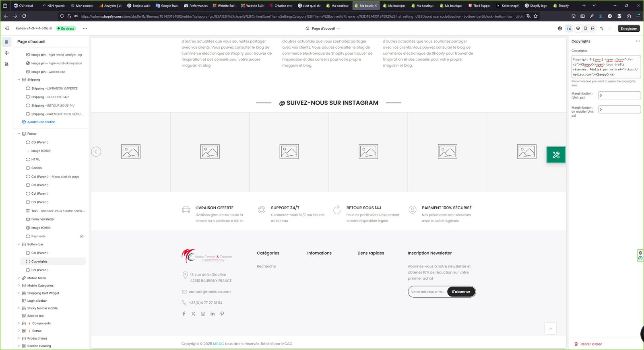
Task: Switch to desktop preview icon
Action: coord(578,29)
